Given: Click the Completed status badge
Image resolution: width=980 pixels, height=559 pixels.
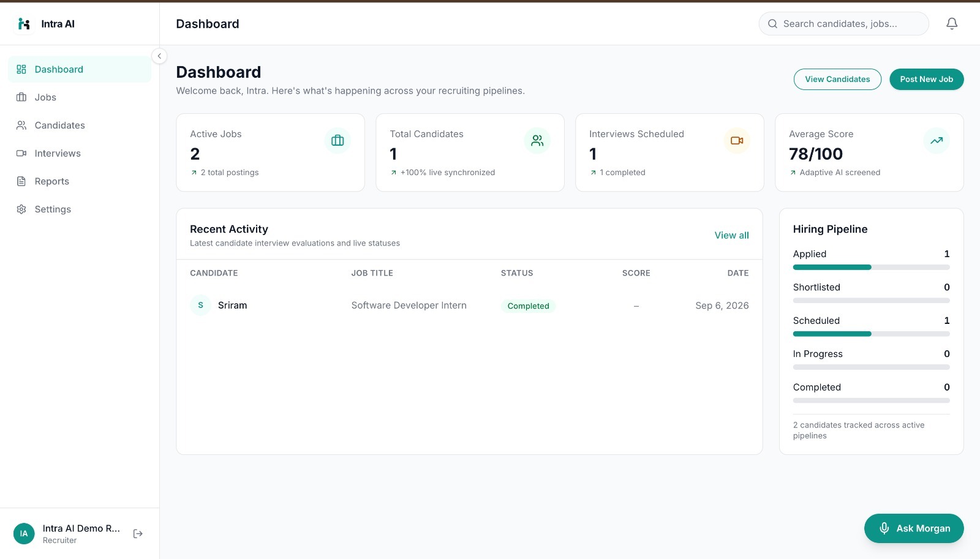Looking at the screenshot, I should click(x=528, y=306).
